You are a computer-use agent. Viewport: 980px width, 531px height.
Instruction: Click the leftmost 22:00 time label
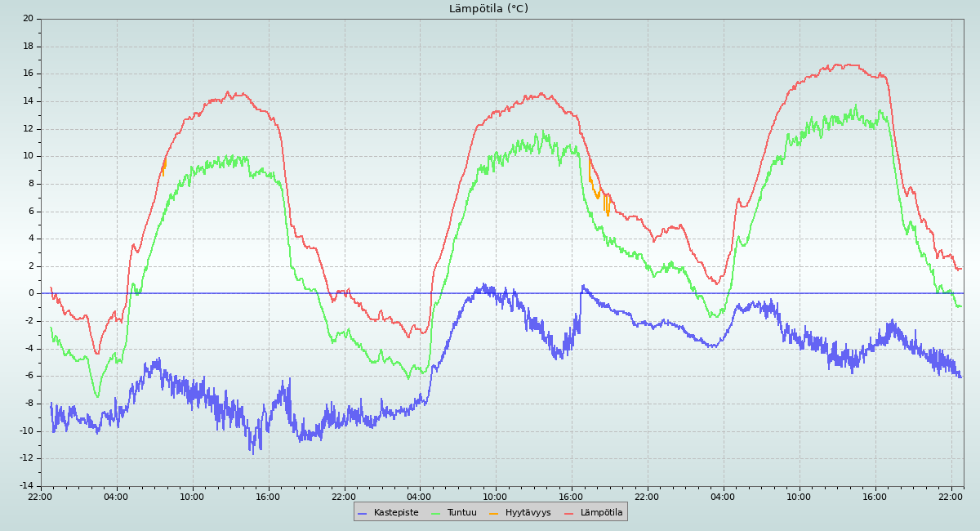tap(41, 497)
